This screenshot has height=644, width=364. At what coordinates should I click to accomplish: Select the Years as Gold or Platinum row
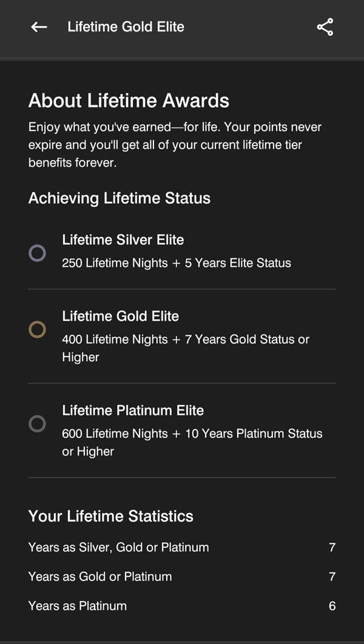182,576
